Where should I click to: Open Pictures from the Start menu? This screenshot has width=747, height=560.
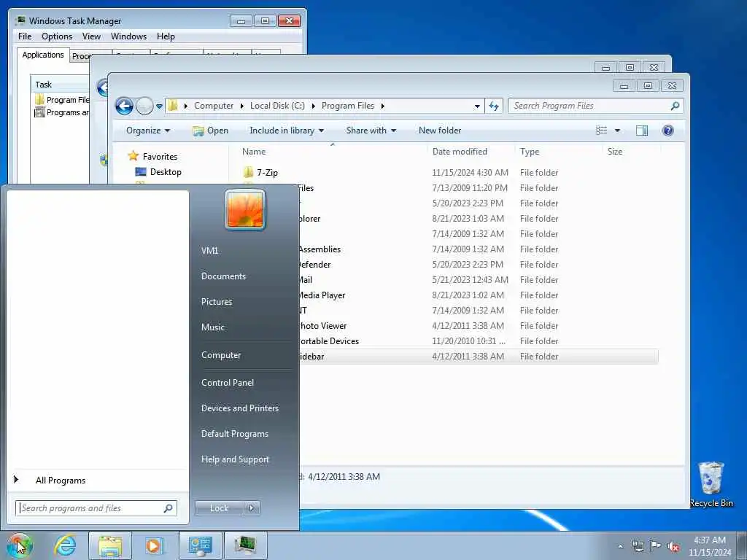[216, 301]
